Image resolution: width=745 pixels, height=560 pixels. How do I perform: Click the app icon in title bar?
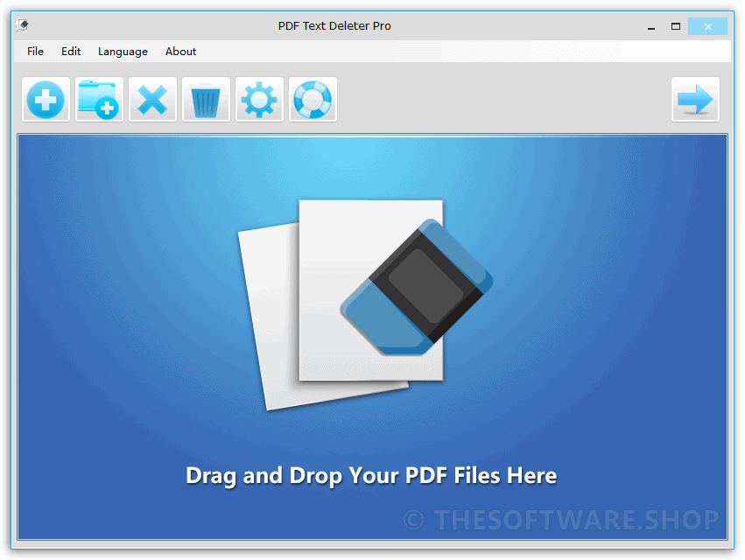pyautogui.click(x=23, y=25)
